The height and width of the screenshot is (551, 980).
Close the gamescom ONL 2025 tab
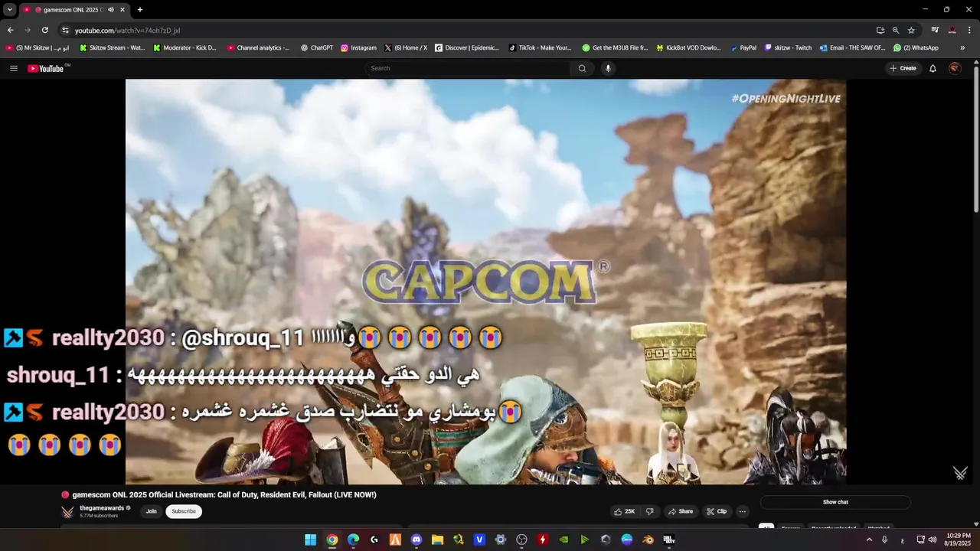pos(122,10)
